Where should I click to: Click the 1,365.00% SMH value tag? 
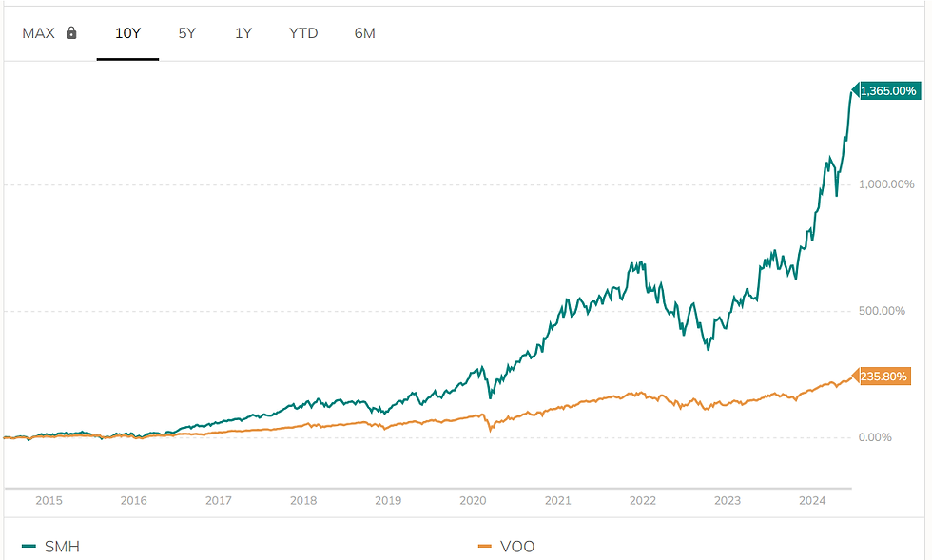889,91
